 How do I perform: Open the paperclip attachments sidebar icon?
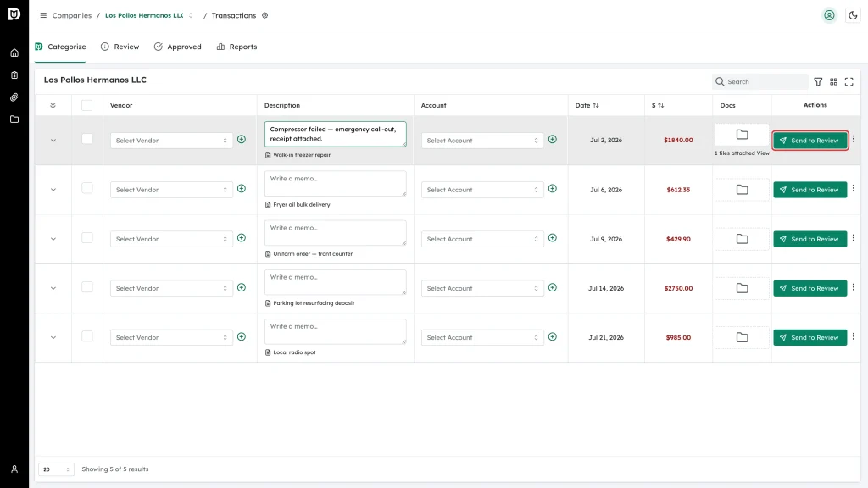pos(14,97)
